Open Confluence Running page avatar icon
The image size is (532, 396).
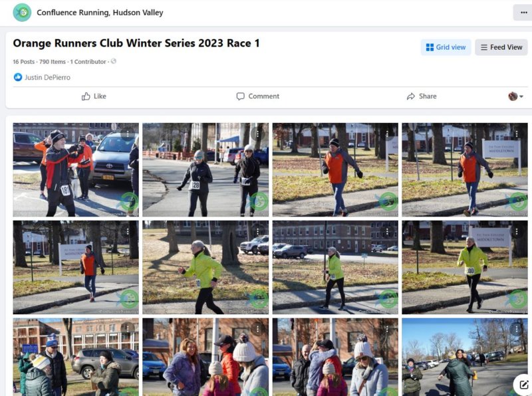(22, 13)
